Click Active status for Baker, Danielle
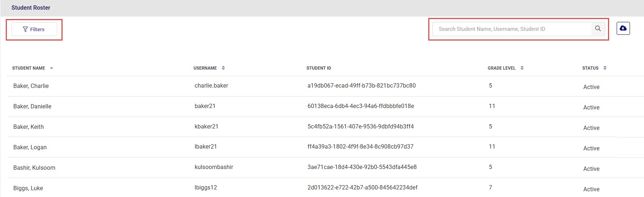This screenshot has height=197, width=644. [x=591, y=108]
